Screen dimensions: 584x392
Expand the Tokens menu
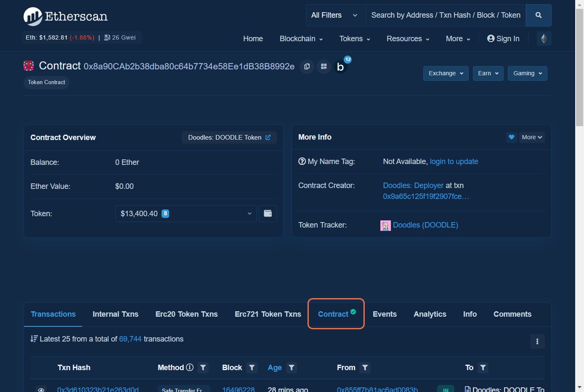point(355,39)
